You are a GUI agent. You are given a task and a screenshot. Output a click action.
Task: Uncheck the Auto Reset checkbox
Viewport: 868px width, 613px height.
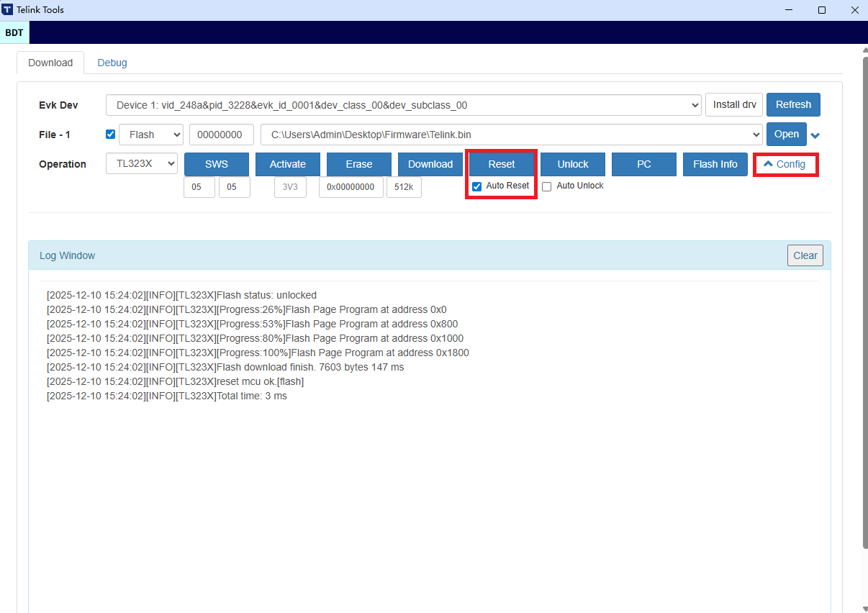(476, 186)
